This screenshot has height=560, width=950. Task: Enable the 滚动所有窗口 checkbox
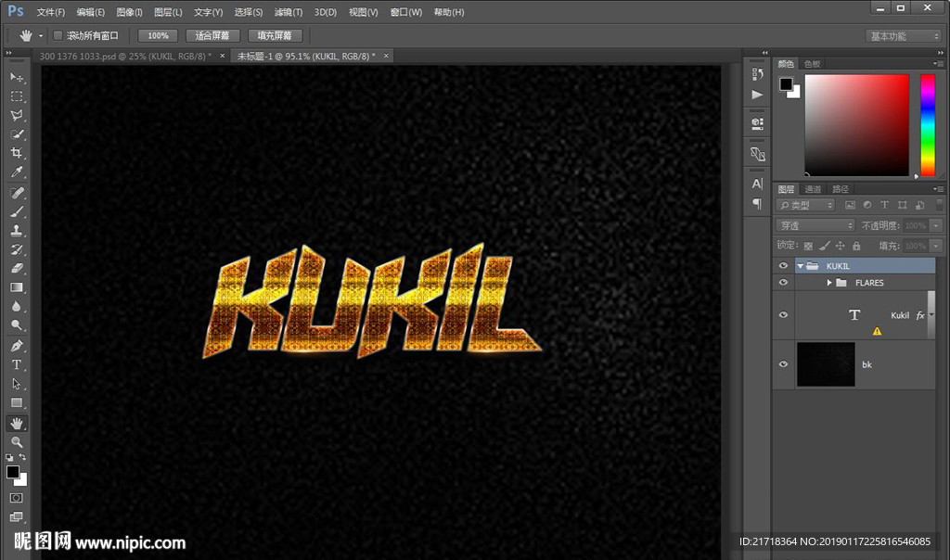(x=58, y=36)
